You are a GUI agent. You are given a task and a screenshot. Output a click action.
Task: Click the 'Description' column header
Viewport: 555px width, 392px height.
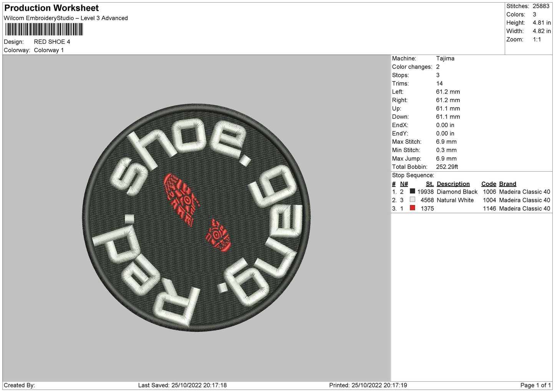453,184
